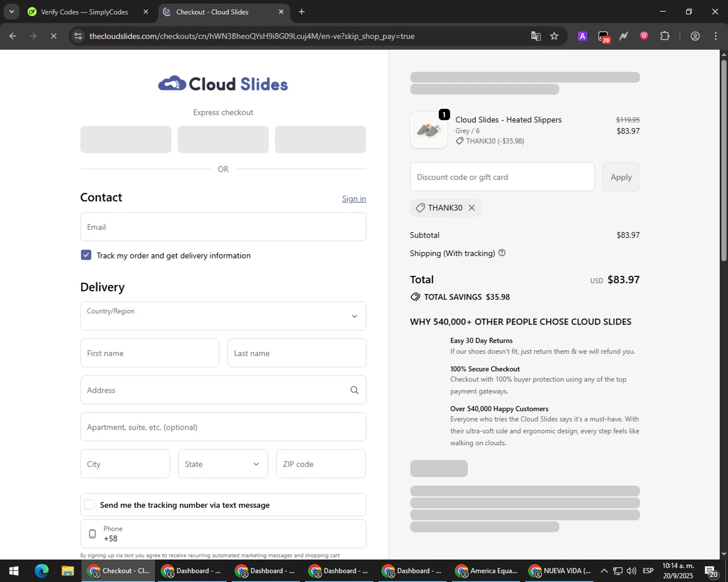This screenshot has width=728, height=582.
Task: Remove the THANK30 discount code
Action: (471, 208)
